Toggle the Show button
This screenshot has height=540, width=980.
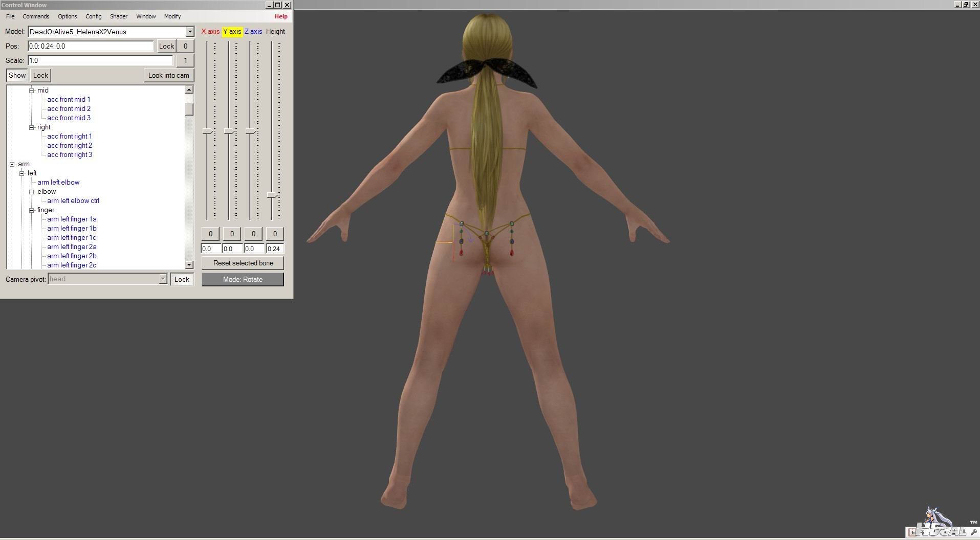[x=17, y=75]
